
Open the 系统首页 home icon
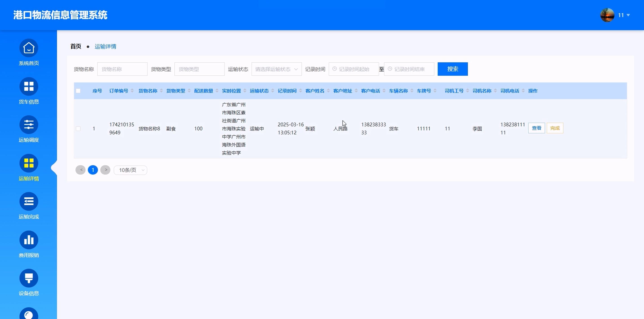pos(29,48)
